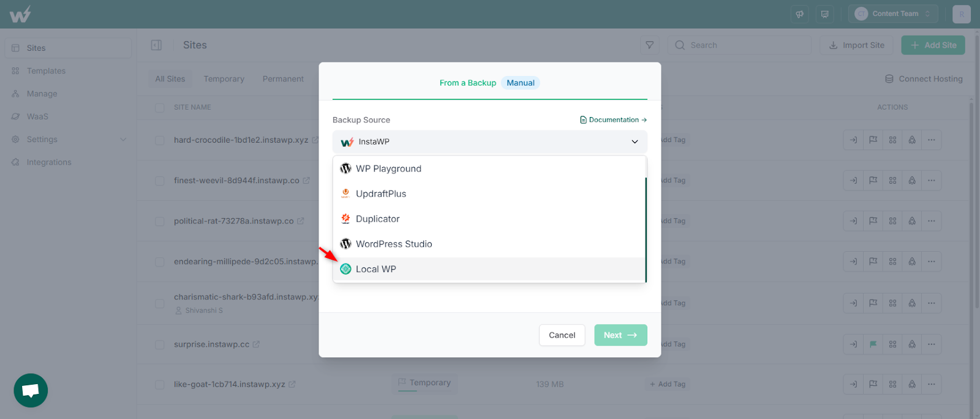Click magic login icon for finest-weevil row
980x419 pixels.
pyautogui.click(x=853, y=180)
